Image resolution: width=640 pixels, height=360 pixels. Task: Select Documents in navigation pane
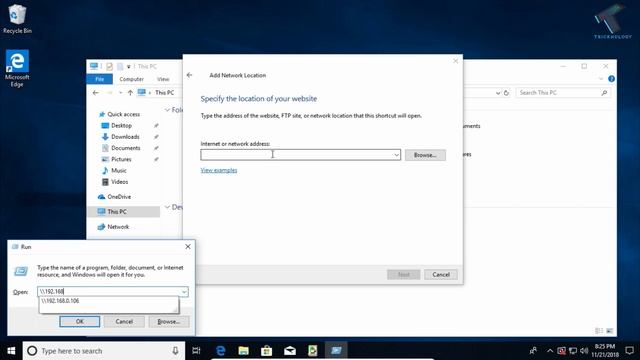(x=125, y=148)
